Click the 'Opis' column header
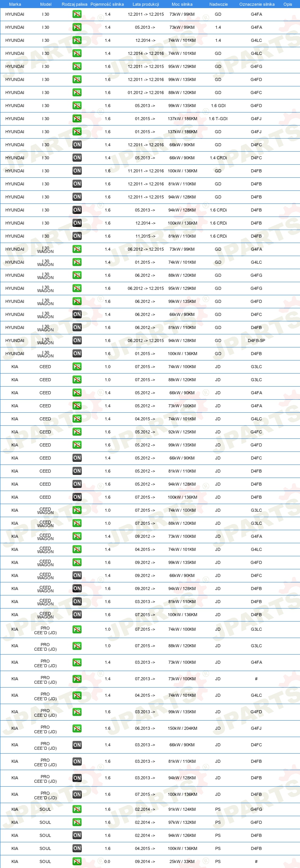This screenshot has width=300, height=868. click(288, 4)
